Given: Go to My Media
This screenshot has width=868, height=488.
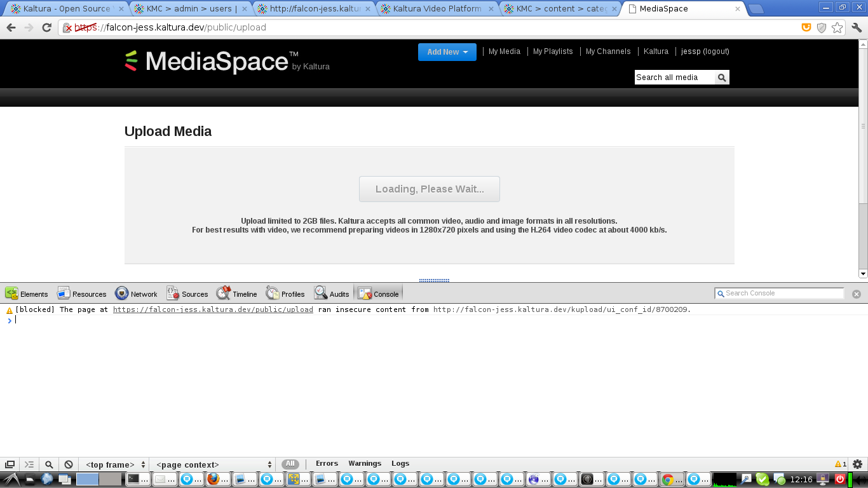Looking at the screenshot, I should [x=505, y=51].
